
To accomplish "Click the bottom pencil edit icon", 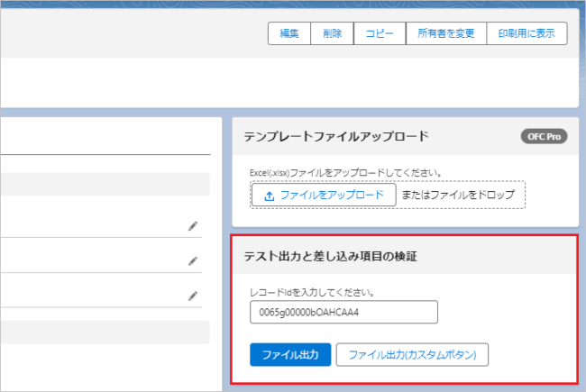I will pos(192,295).
